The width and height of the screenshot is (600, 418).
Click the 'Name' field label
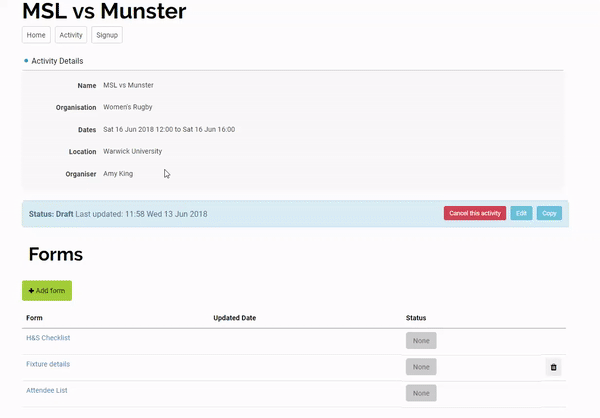tap(87, 85)
